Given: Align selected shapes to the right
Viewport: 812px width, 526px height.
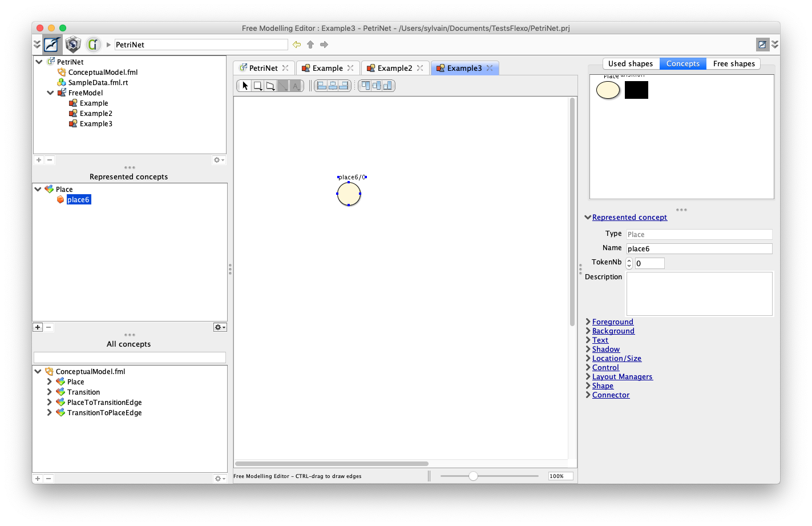Looking at the screenshot, I should click(x=344, y=86).
